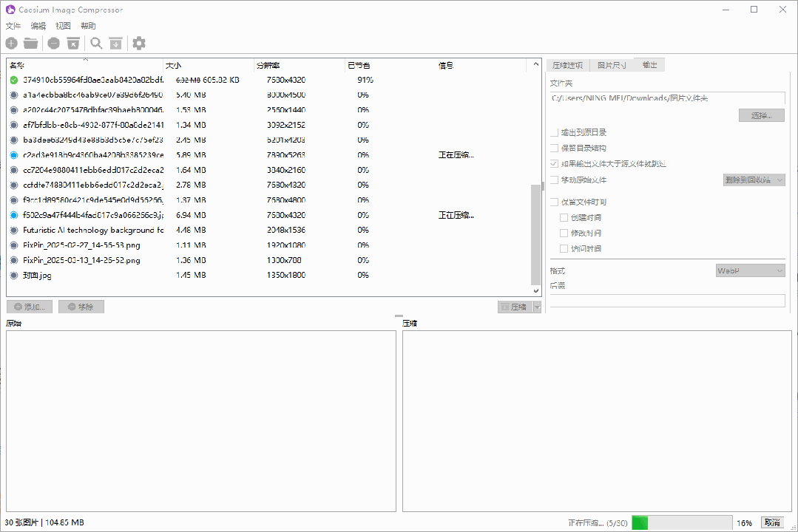The width and height of the screenshot is (798, 532).
Task: Click the list scroll up arrow
Action: click(535, 64)
